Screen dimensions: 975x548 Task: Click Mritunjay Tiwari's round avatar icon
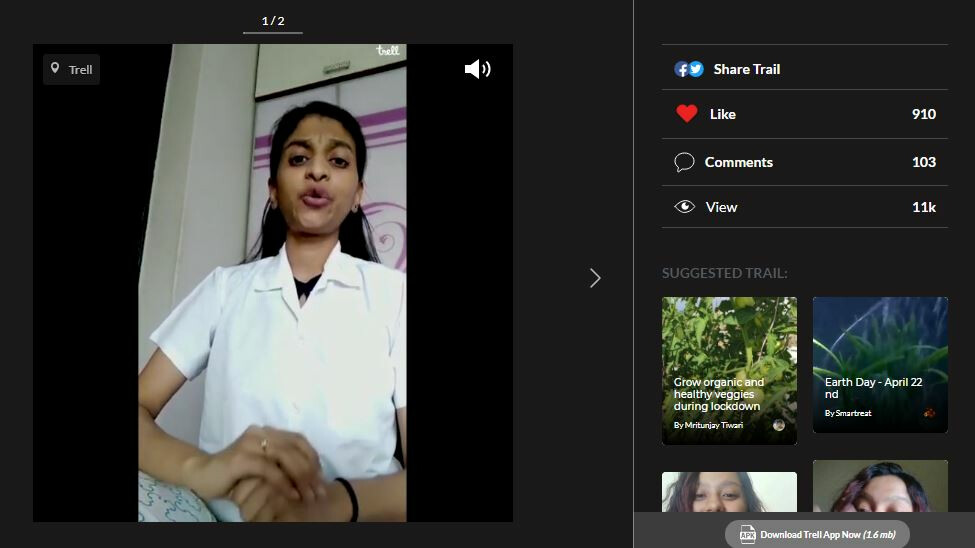(779, 425)
